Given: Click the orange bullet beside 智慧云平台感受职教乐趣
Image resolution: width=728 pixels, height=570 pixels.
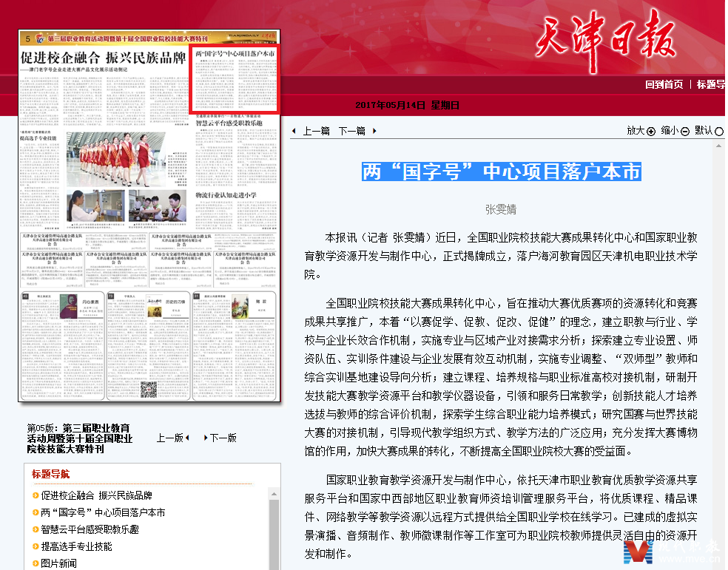Looking at the screenshot, I should click(x=36, y=529).
